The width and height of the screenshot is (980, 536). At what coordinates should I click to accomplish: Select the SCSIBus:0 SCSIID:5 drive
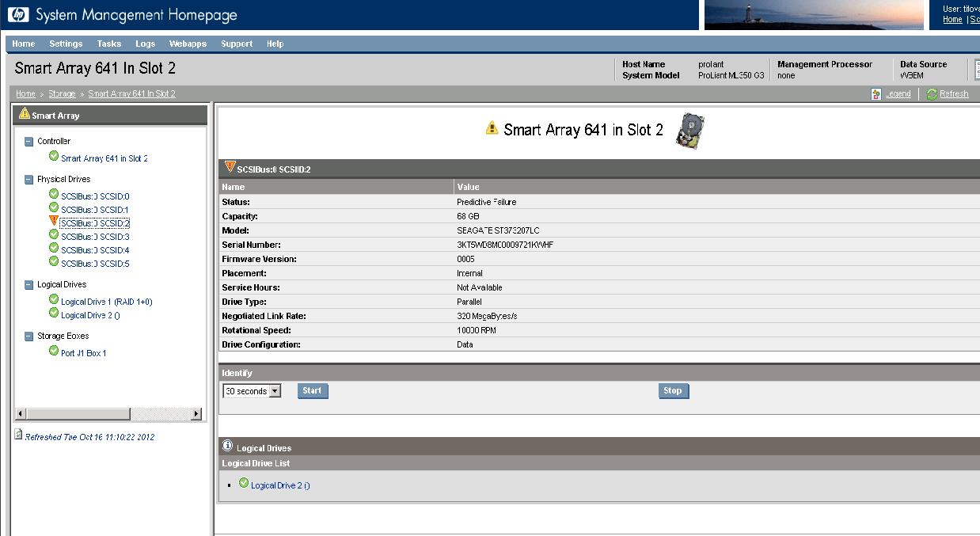point(95,264)
